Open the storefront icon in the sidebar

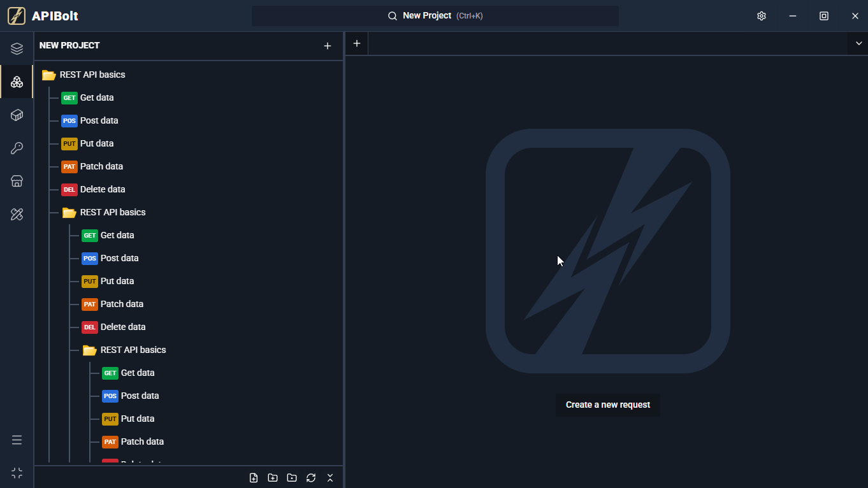[x=17, y=181]
